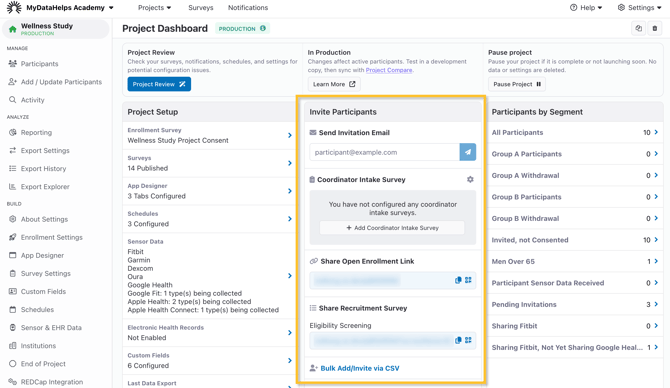Click the Institutions building icon
The height and width of the screenshot is (388, 670).
coord(12,346)
